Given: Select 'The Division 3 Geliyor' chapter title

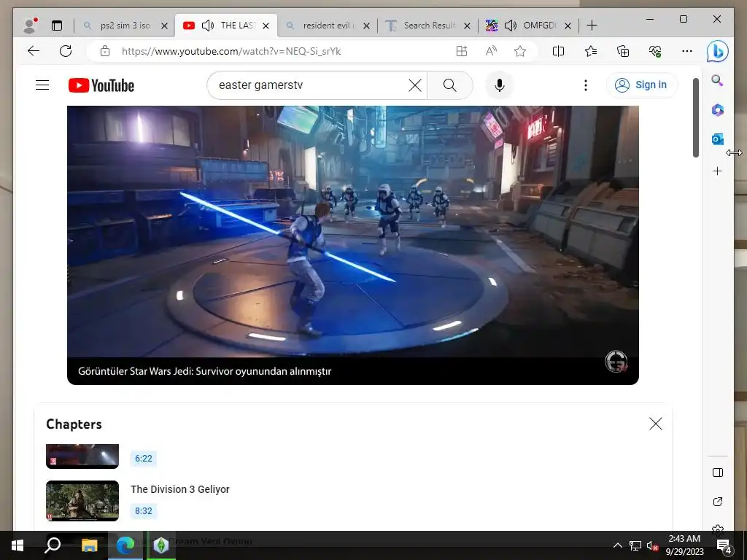Looking at the screenshot, I should 180,489.
